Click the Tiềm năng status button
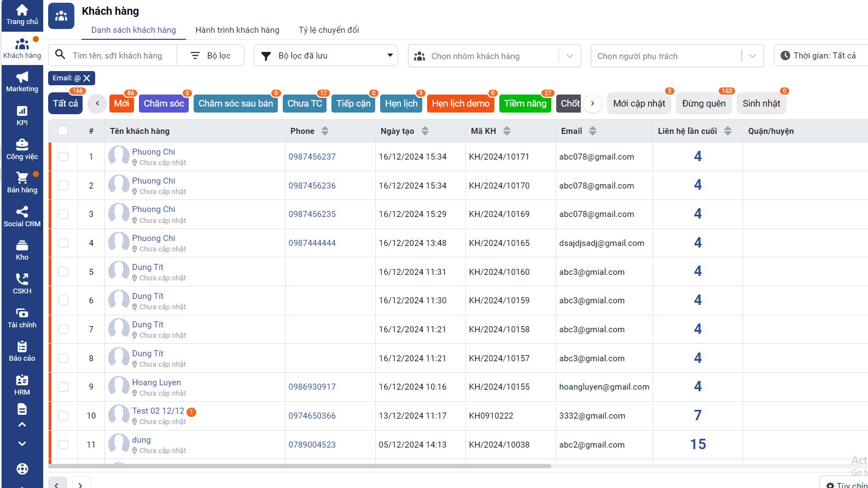Viewport: 868px width, 488px height. point(525,103)
